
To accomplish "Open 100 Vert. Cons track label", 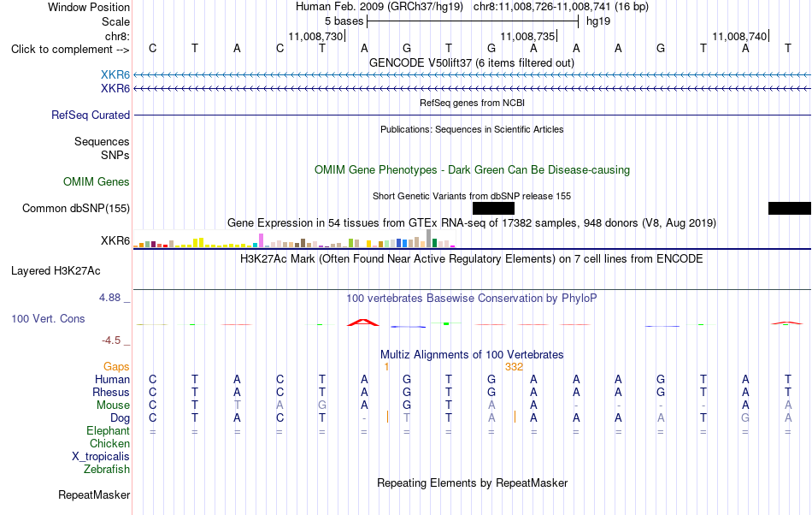I will (48, 318).
